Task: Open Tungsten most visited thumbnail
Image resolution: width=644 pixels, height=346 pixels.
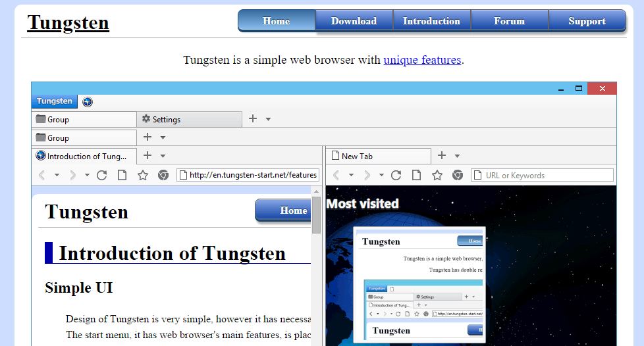Action: pos(419,285)
